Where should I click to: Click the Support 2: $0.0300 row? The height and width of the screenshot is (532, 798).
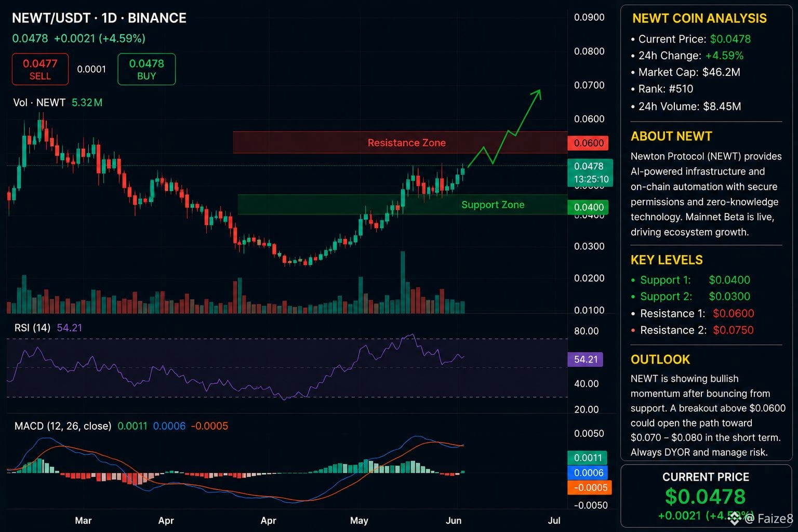click(x=690, y=297)
